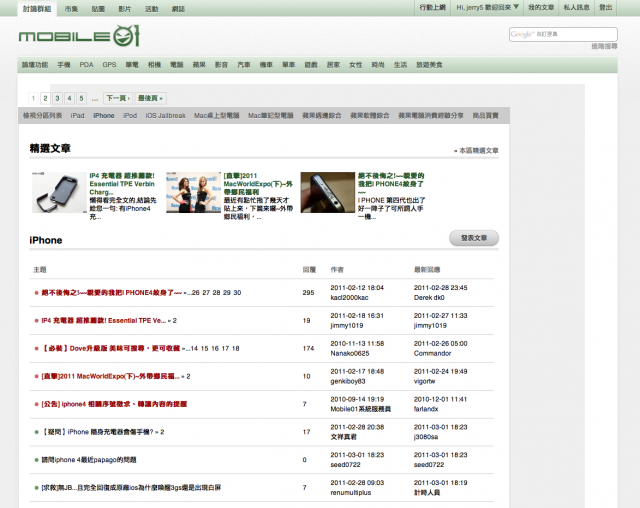Go to page 5 in pagination

(x=81, y=98)
